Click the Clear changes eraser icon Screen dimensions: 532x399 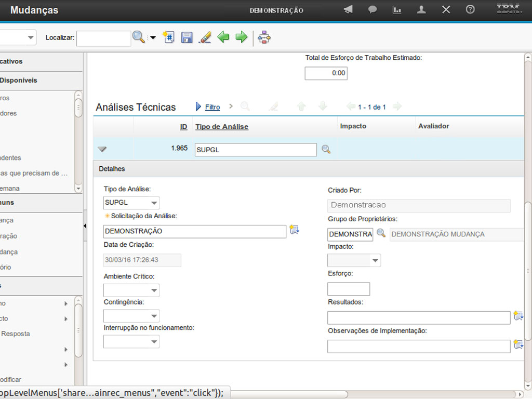coord(205,37)
